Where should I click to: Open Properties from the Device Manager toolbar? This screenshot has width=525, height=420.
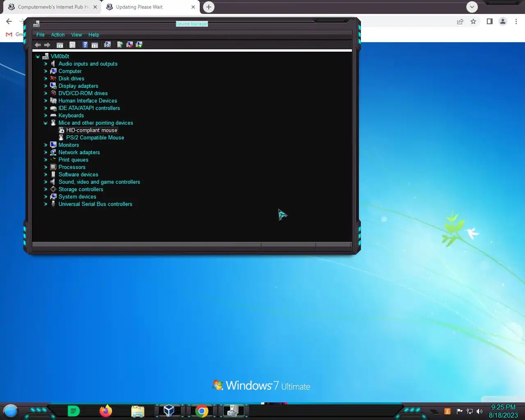point(72,45)
